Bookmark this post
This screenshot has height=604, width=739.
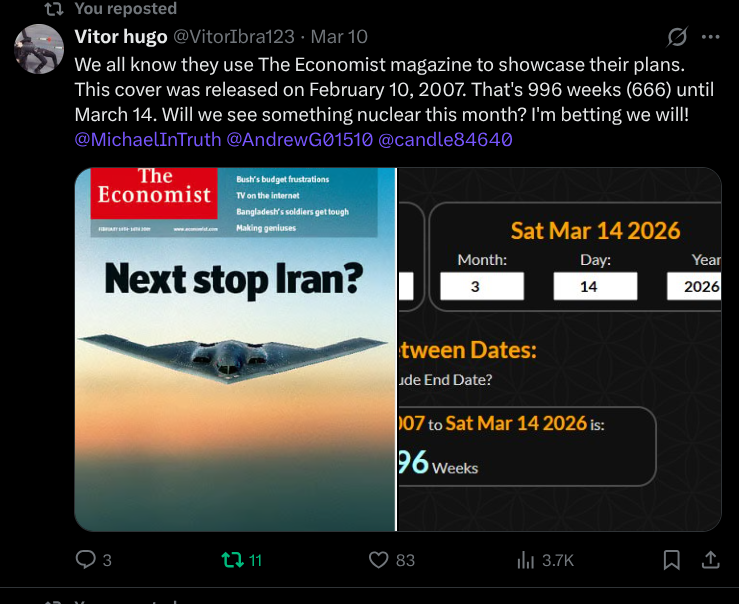(672, 560)
